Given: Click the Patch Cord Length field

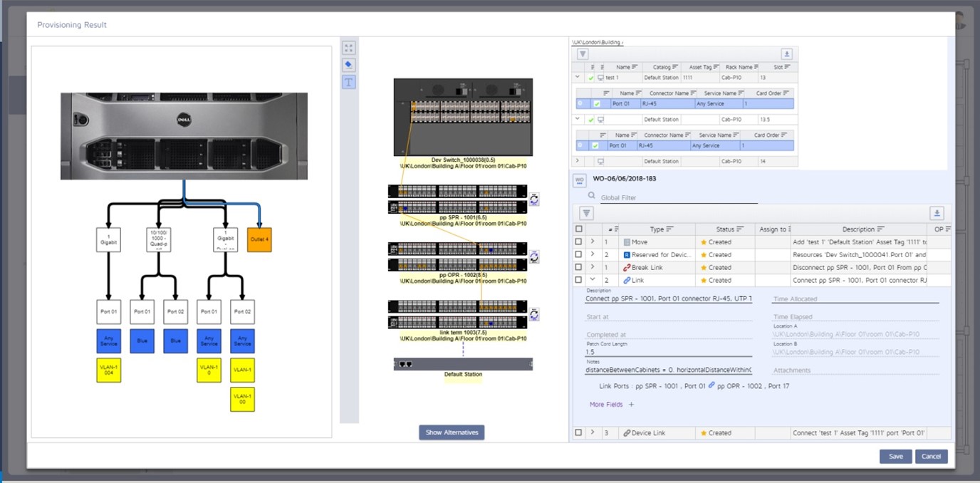Looking at the screenshot, I should (669, 351).
